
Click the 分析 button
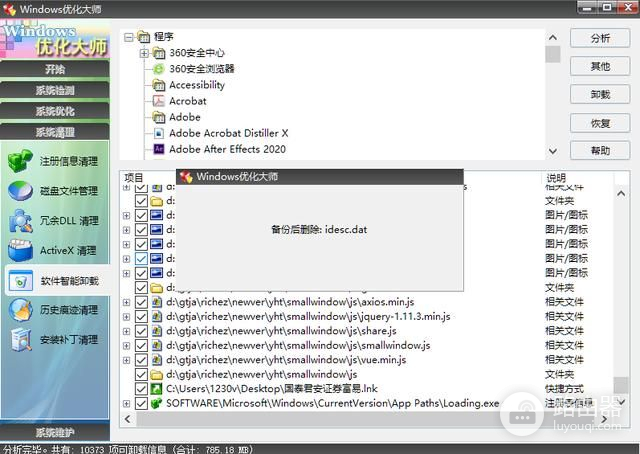point(600,38)
